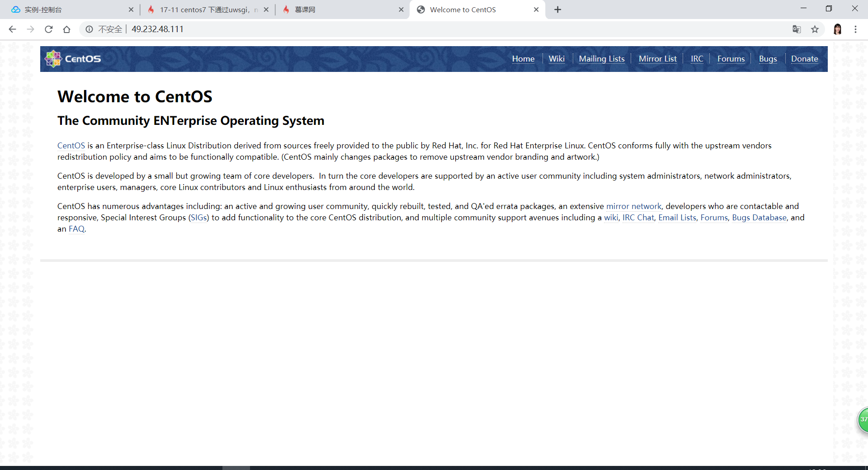This screenshot has height=470, width=868.
Task: Open the SIGs link
Action: (199, 218)
